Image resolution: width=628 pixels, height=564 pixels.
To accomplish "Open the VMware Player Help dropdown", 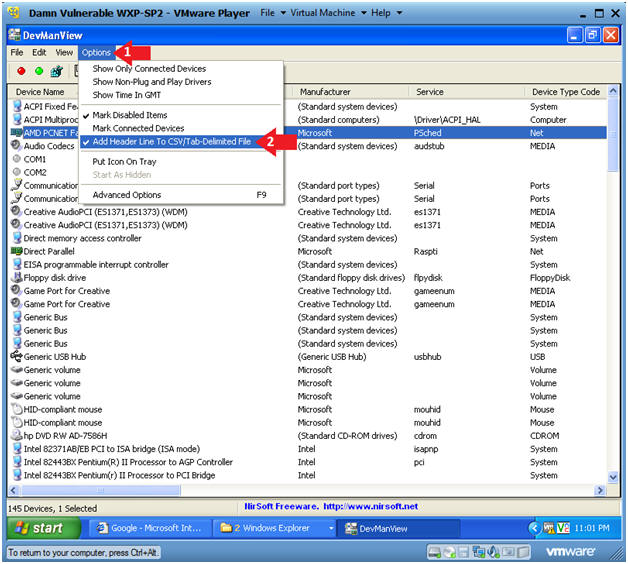I will [x=386, y=13].
